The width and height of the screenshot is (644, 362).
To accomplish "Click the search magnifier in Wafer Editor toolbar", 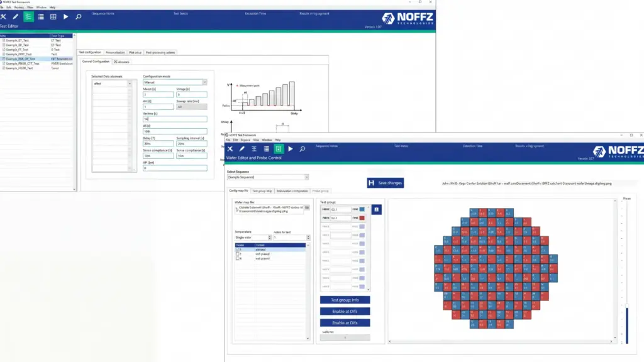I will [303, 149].
